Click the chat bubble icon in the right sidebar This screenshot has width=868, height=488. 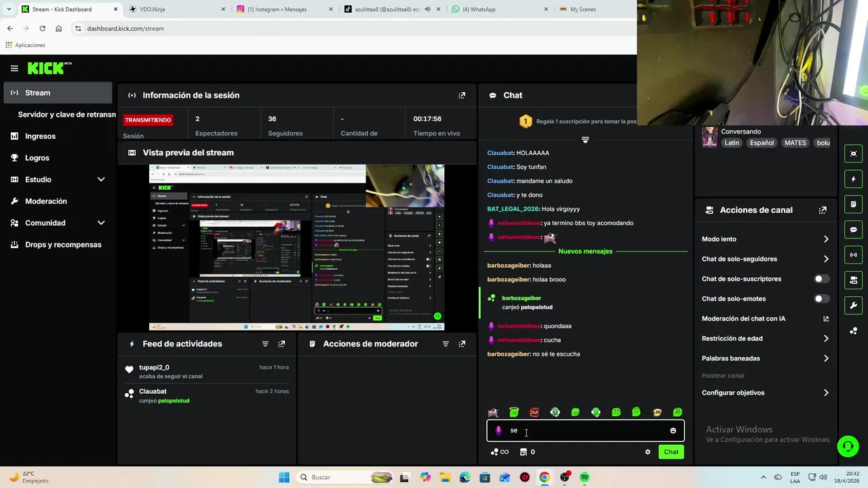pyautogui.click(x=853, y=230)
